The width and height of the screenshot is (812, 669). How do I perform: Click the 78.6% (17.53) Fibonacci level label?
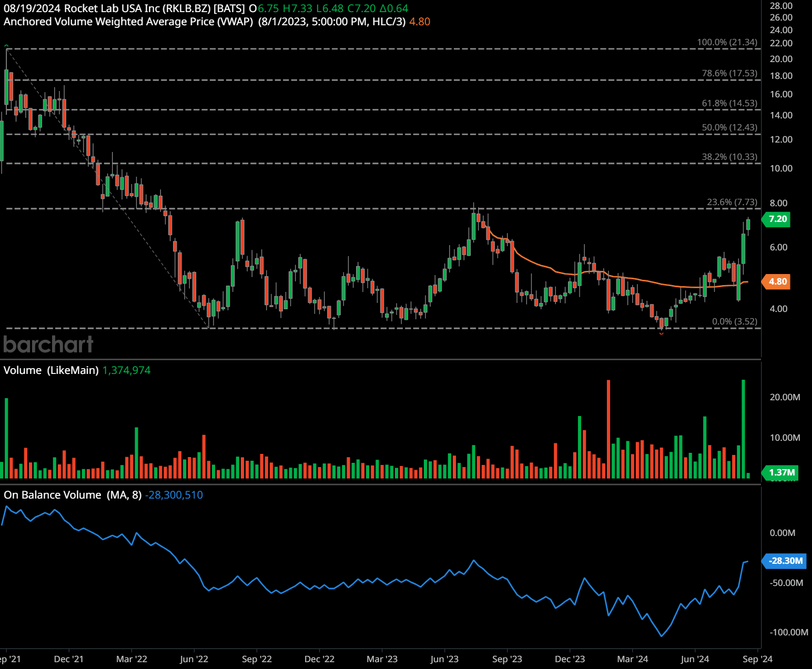tap(730, 73)
